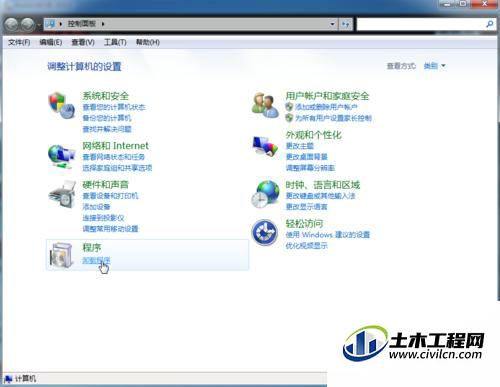
Task: Expand the 类别 view-by dropdown
Action: [x=434, y=66]
